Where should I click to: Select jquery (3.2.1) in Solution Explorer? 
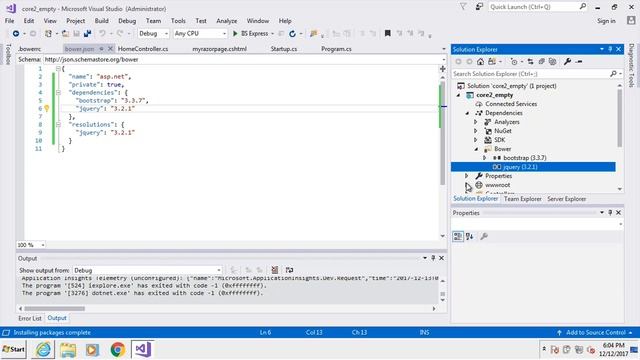point(533,167)
